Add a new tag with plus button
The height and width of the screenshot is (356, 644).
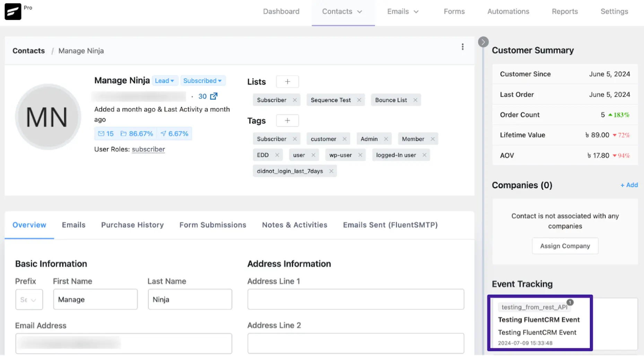click(287, 121)
